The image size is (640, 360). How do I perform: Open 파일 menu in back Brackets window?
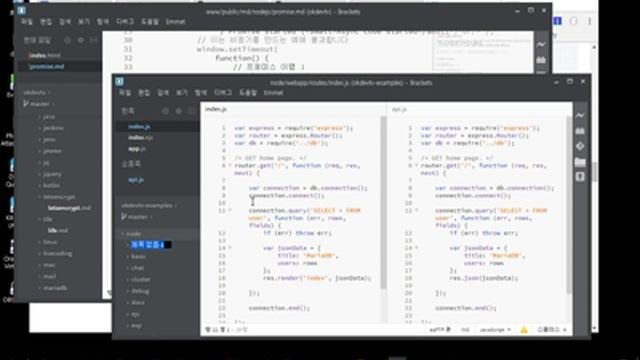pos(27,22)
